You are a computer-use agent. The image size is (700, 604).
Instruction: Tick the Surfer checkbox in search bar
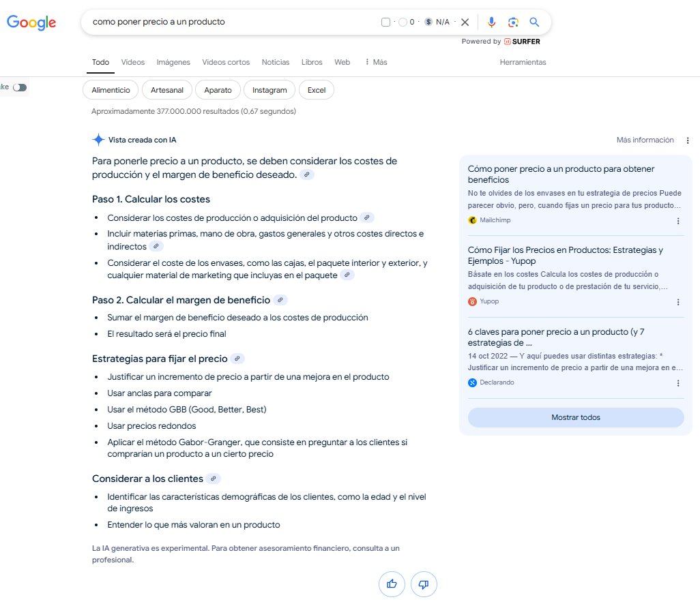(x=385, y=22)
